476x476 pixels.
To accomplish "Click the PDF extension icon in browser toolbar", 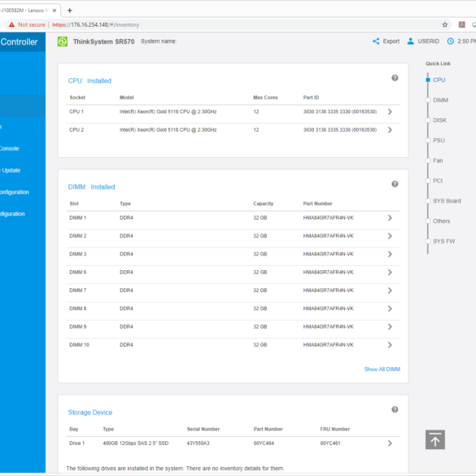I will [x=461, y=25].
